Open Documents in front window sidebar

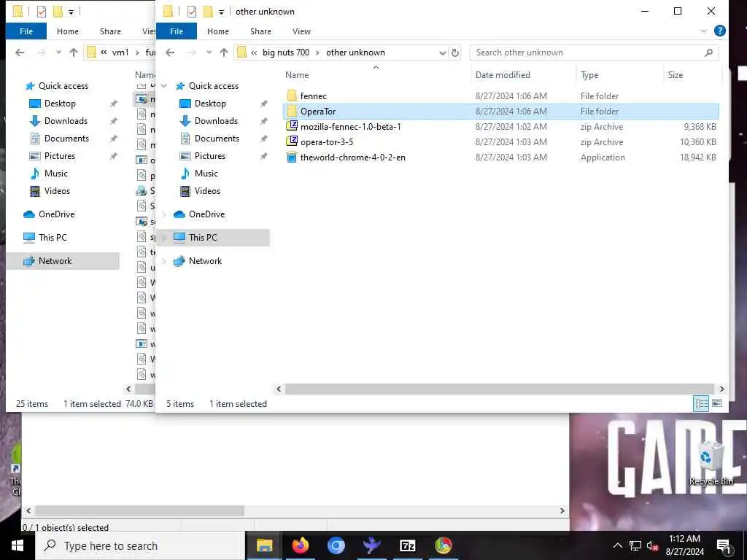(217, 139)
